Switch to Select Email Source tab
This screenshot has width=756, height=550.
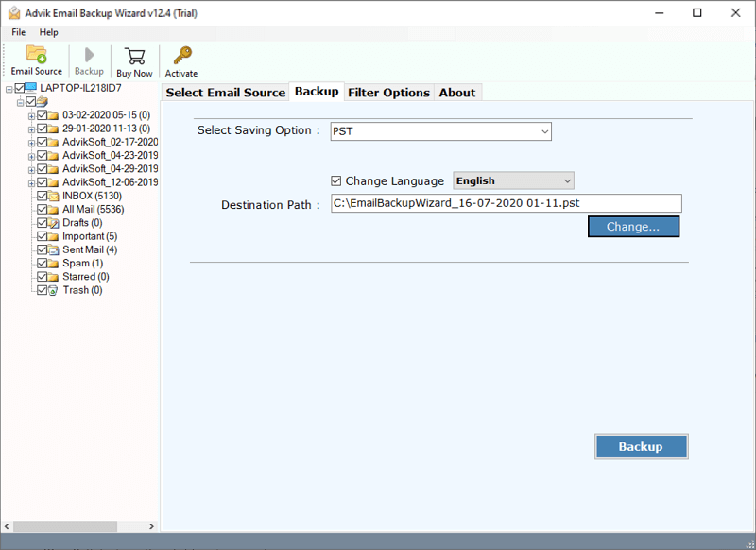tap(226, 93)
